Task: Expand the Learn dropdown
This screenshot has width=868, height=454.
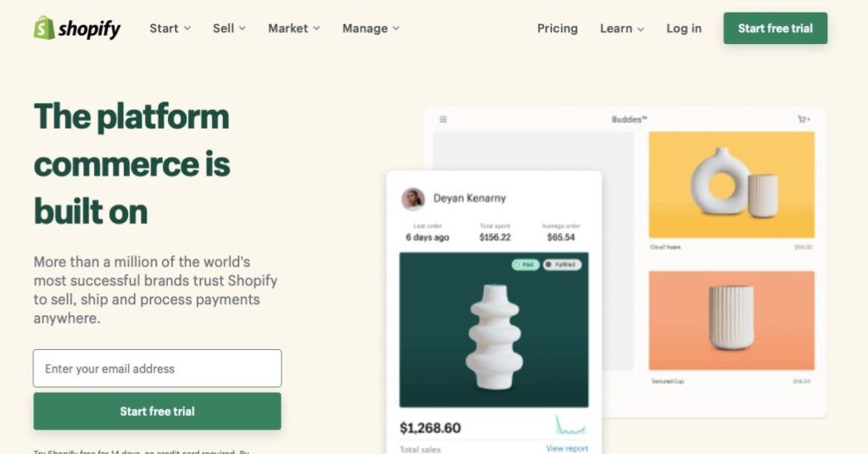Action: point(621,28)
